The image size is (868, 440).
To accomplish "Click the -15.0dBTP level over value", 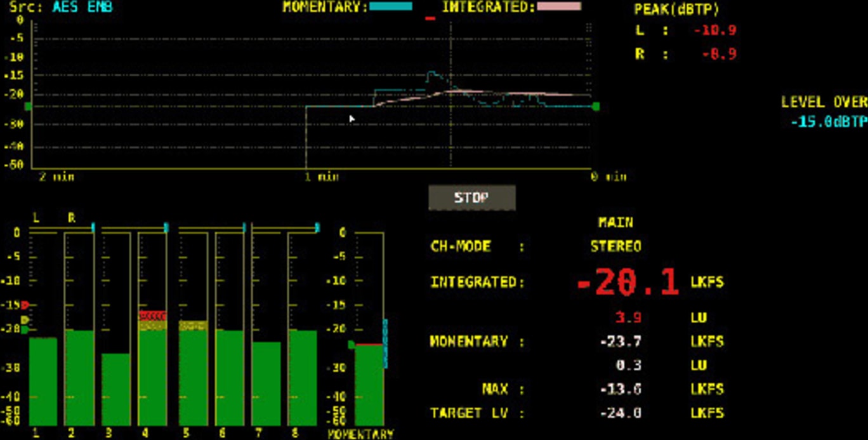I will 828,121.
